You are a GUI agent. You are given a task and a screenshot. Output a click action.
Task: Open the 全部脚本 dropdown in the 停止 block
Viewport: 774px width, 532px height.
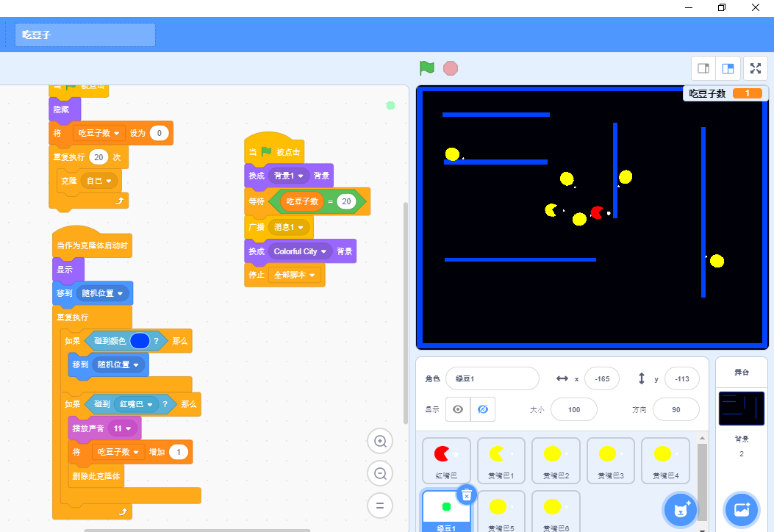[294, 275]
